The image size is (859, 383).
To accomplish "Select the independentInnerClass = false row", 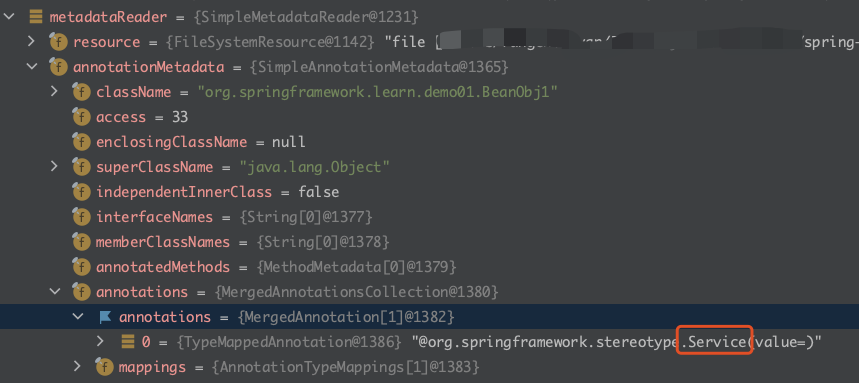I will click(x=430, y=192).
